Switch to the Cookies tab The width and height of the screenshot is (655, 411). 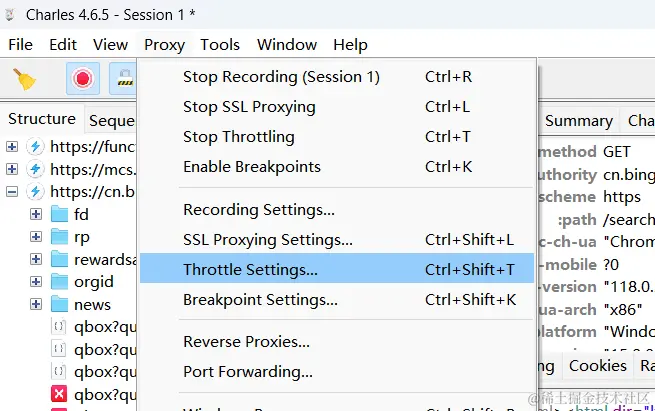coord(597,366)
